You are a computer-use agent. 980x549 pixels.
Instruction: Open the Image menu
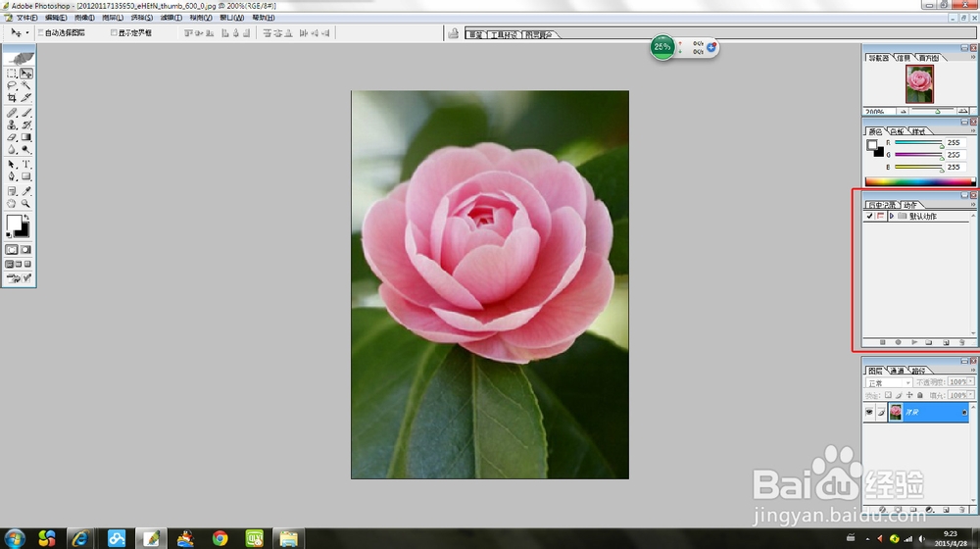(x=83, y=18)
